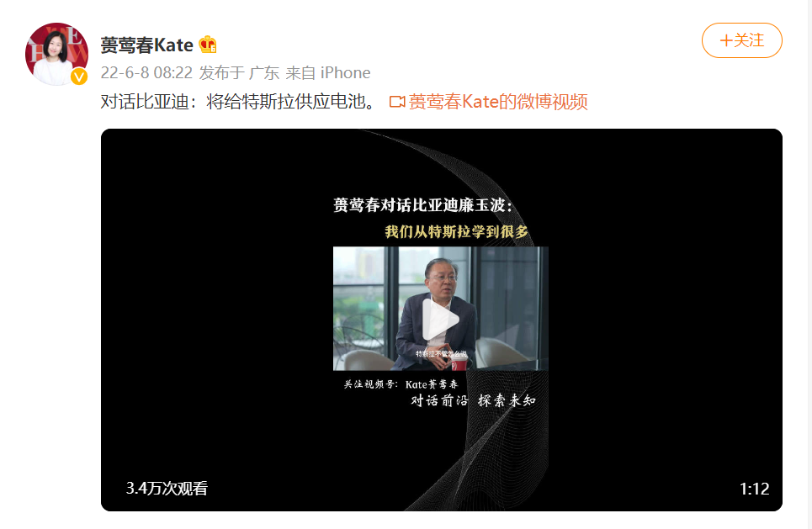Click the 来自 iPhone source label

(328, 72)
